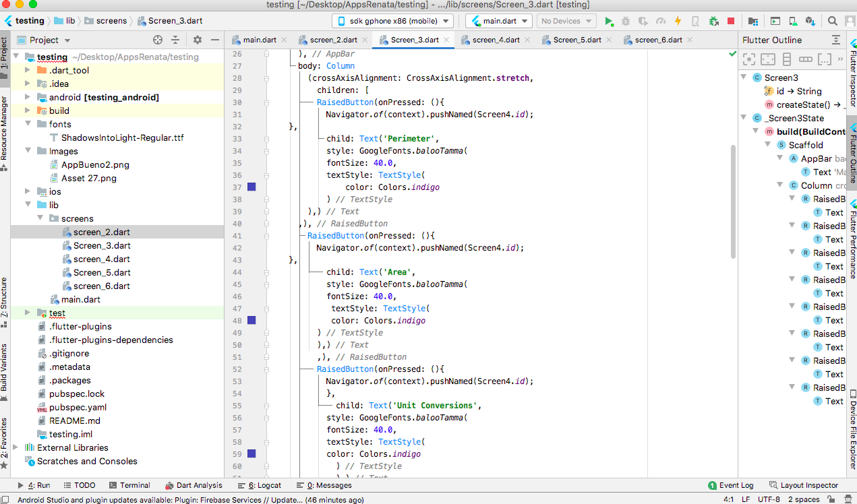This screenshot has height=504, width=857.
Task: Click Wrap with Container bracket icon in Flutter Outline
Action: (x=825, y=59)
